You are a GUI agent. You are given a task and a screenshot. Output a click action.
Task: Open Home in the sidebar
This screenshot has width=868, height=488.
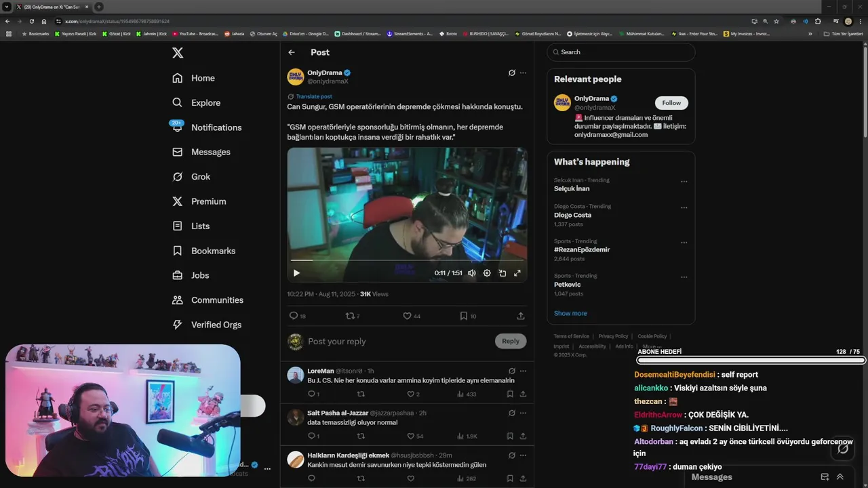pyautogui.click(x=194, y=78)
